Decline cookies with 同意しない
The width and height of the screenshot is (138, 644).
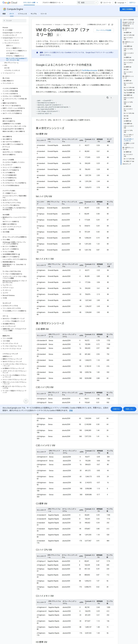130,409
